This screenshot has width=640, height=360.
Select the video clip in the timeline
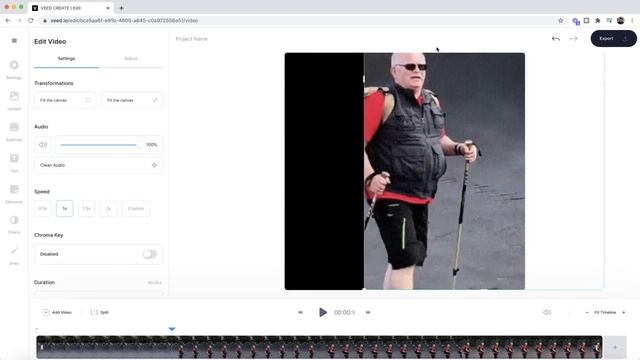point(319,347)
